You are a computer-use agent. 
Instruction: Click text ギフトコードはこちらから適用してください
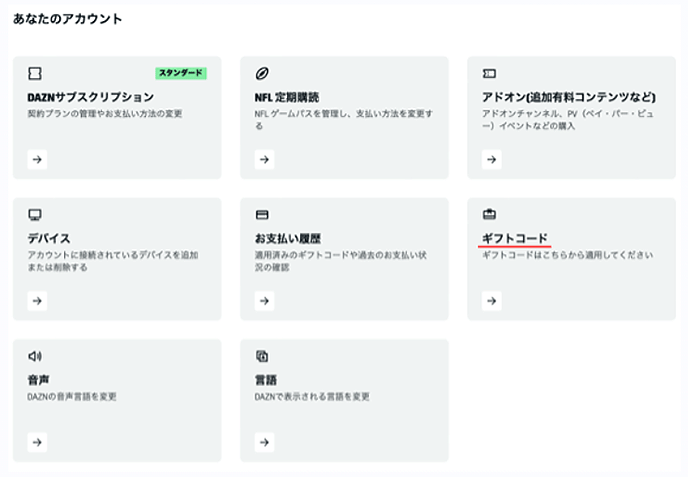coord(567,255)
